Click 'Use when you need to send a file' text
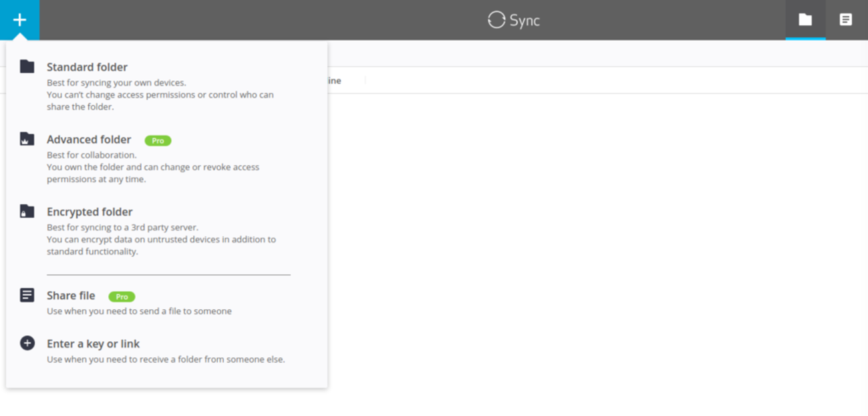Image resolution: width=868 pixels, height=416 pixels. (139, 311)
